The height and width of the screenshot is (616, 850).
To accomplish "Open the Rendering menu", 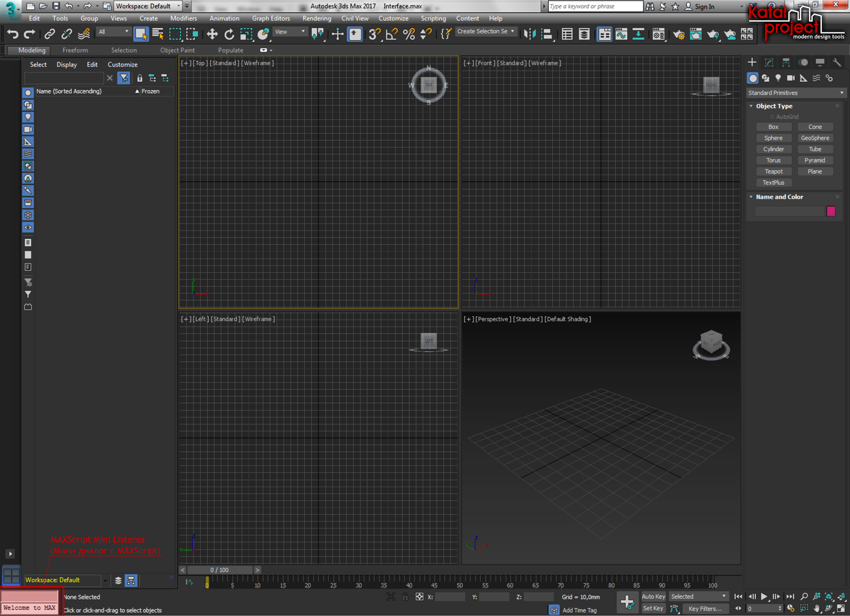I will click(x=317, y=19).
